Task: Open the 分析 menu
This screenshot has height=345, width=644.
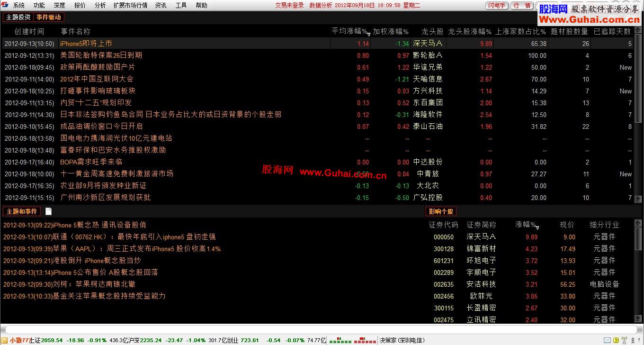Action: [x=100, y=5]
